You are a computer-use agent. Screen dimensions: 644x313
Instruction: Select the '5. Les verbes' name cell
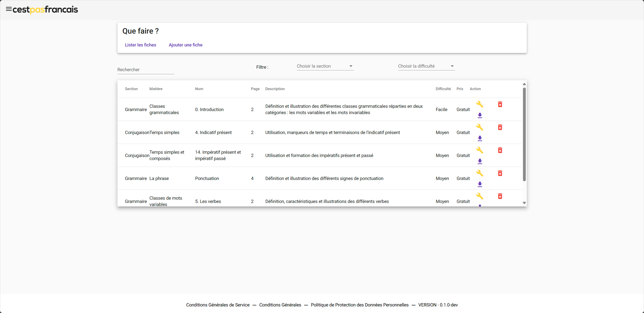pyautogui.click(x=208, y=201)
